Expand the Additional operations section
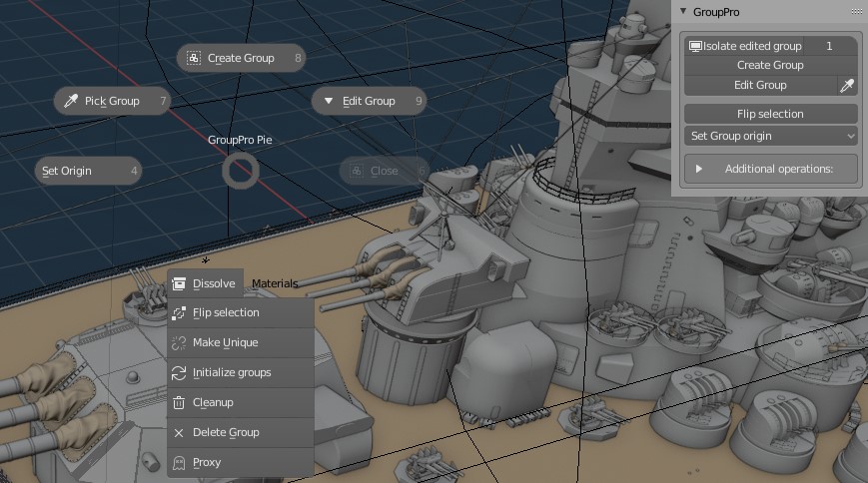This screenshot has height=483, width=868. [x=770, y=169]
